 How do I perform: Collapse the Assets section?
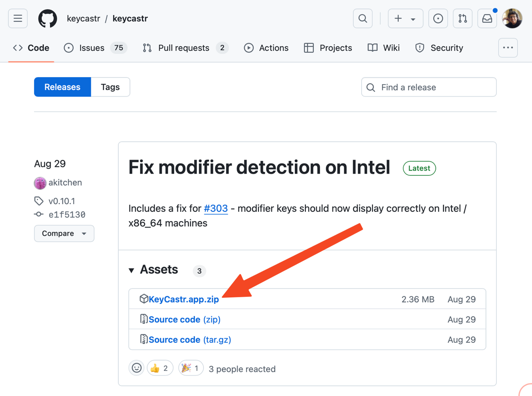click(131, 270)
